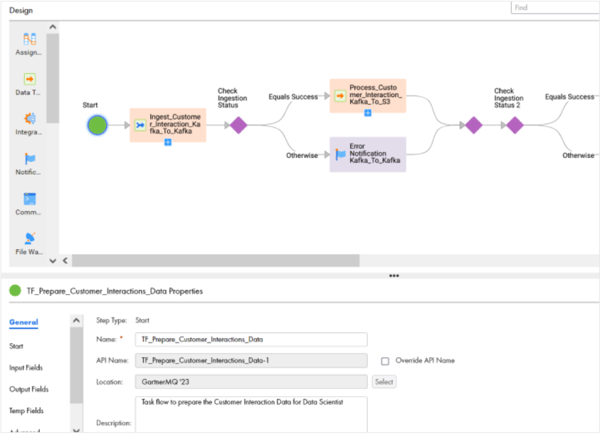
Task: Click the Name input field
Action: 251,339
